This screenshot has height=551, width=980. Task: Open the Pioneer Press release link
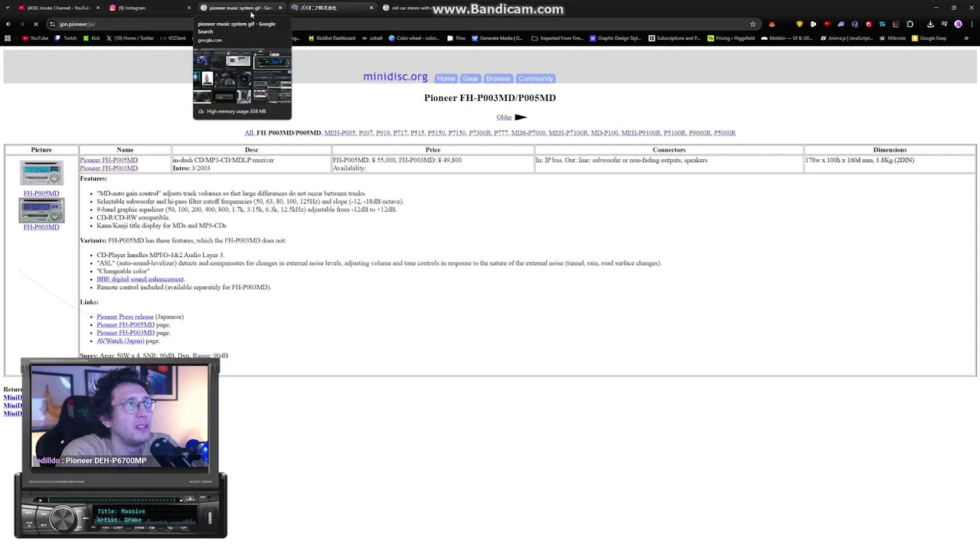click(125, 317)
